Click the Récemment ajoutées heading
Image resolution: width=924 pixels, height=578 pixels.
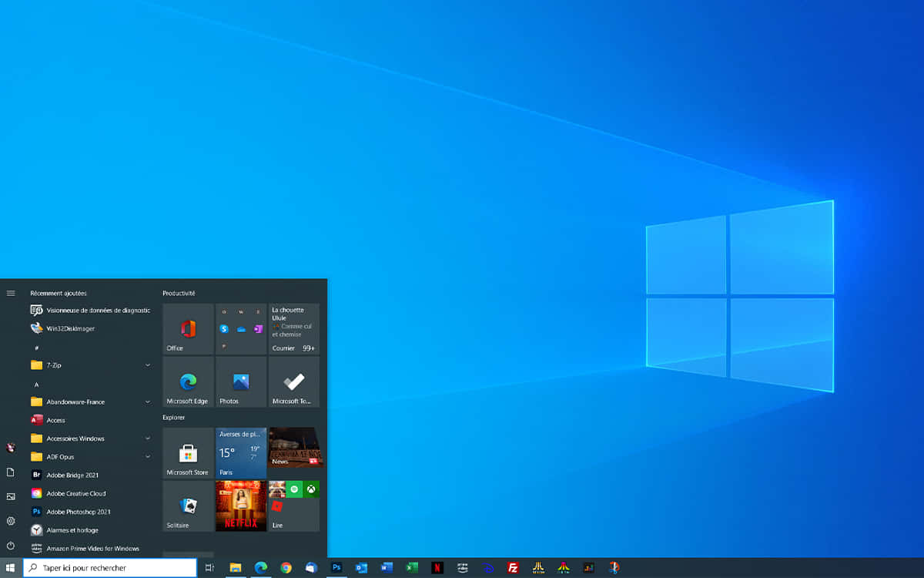[59, 293]
